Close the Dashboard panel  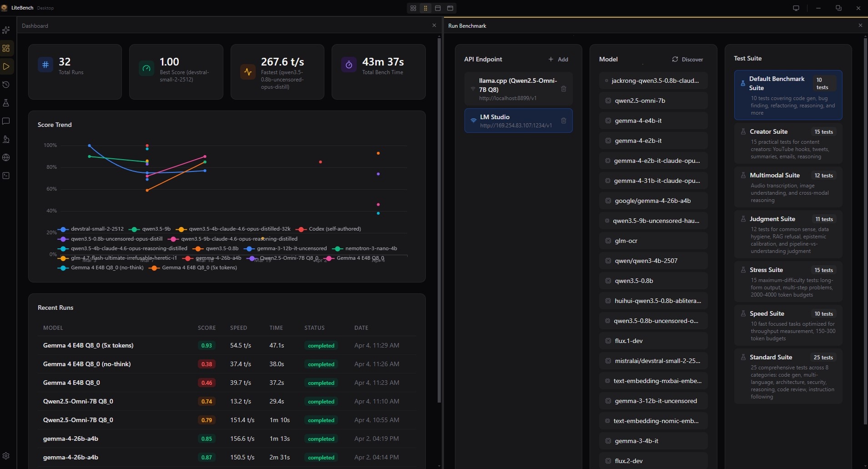point(434,25)
